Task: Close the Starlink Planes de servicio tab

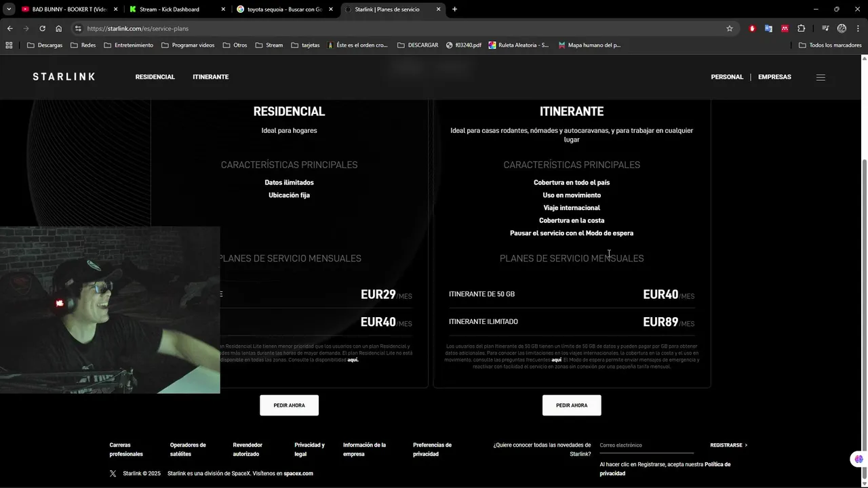Action: (x=439, y=9)
